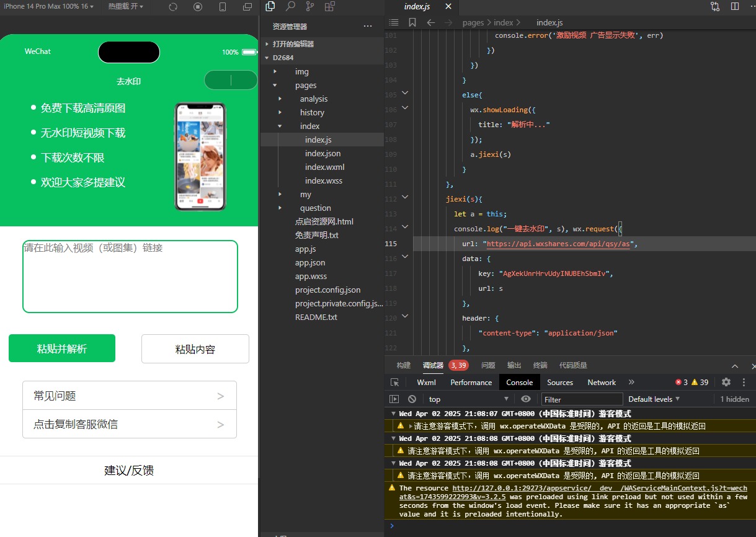Click the 粘贴并解析 green button
The width and height of the screenshot is (756, 537).
62,348
